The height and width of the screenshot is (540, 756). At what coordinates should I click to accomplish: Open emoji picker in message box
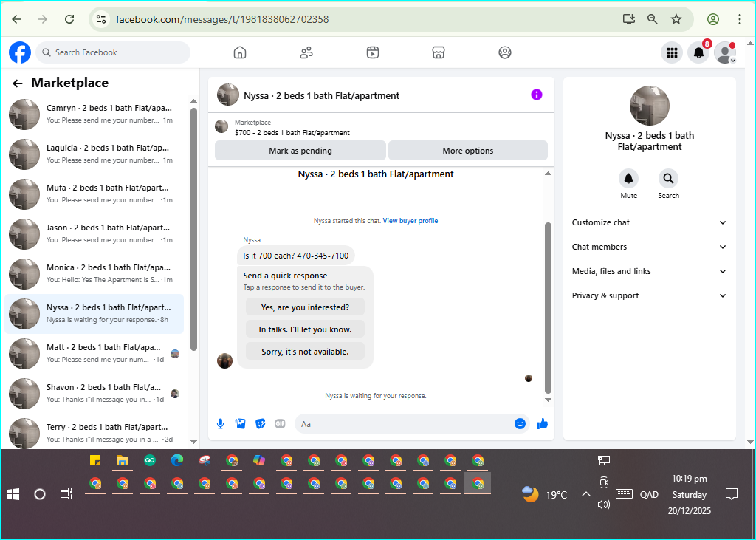coord(520,424)
